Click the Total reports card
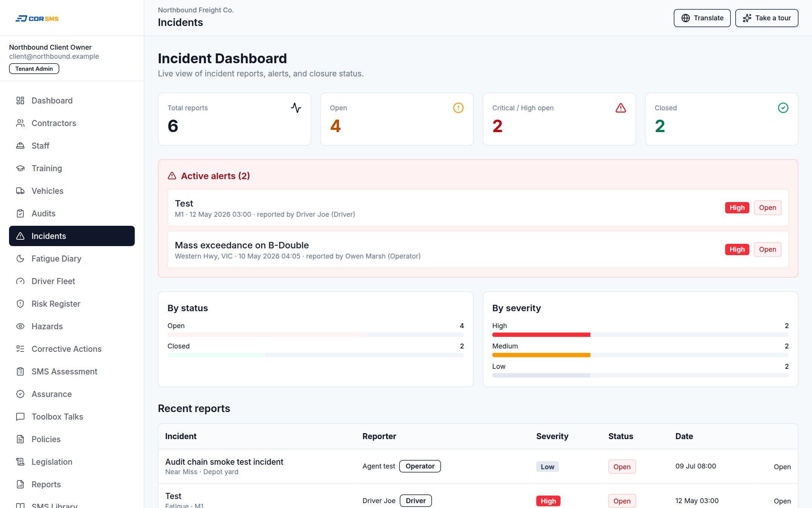The image size is (812, 508). [x=234, y=119]
